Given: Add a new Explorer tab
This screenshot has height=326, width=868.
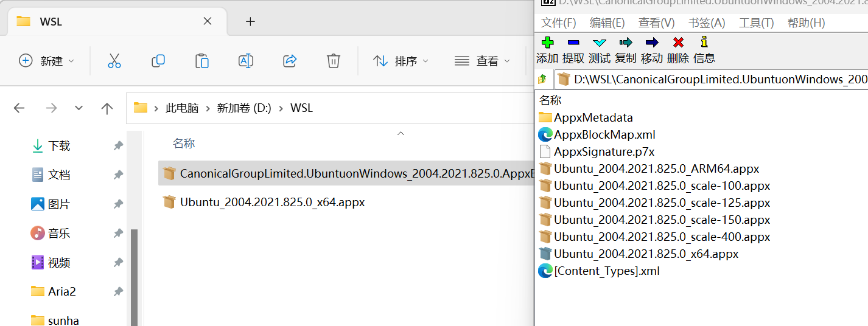Looking at the screenshot, I should 250,21.
